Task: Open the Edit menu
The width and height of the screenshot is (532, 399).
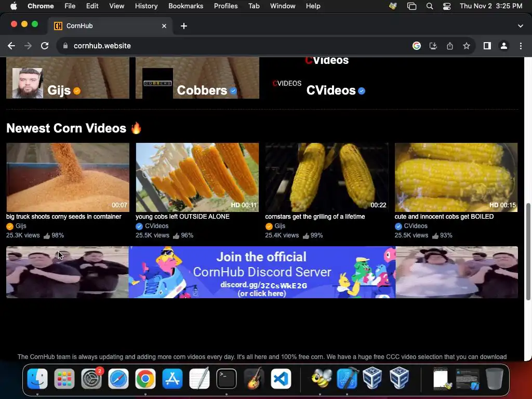Action: [x=92, y=6]
